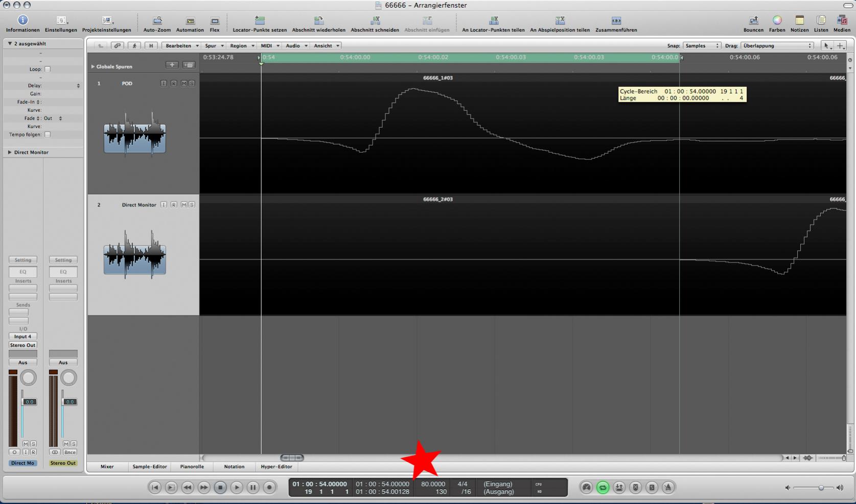Toggle the Loop checkbox

point(48,69)
